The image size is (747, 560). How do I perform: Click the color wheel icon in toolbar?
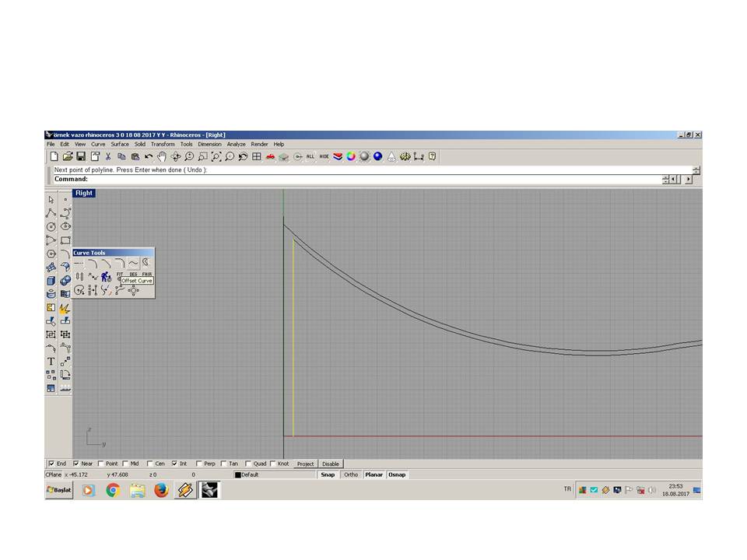click(x=351, y=156)
